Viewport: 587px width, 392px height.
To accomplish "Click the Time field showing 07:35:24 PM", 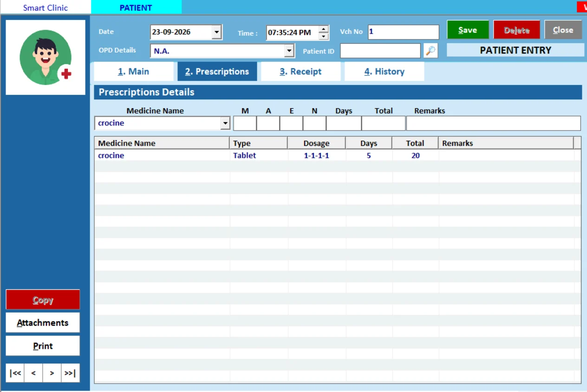I will point(293,33).
